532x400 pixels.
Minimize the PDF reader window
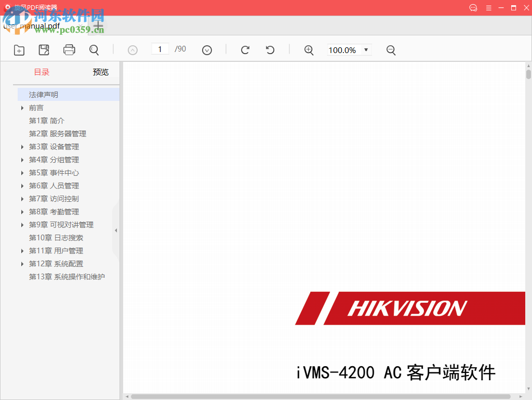[x=501, y=8]
